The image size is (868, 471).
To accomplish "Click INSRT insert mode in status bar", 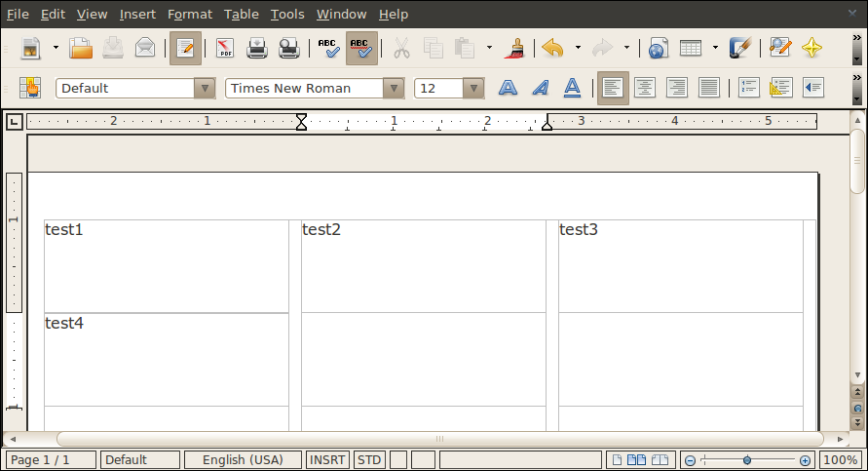I will pyautogui.click(x=327, y=460).
